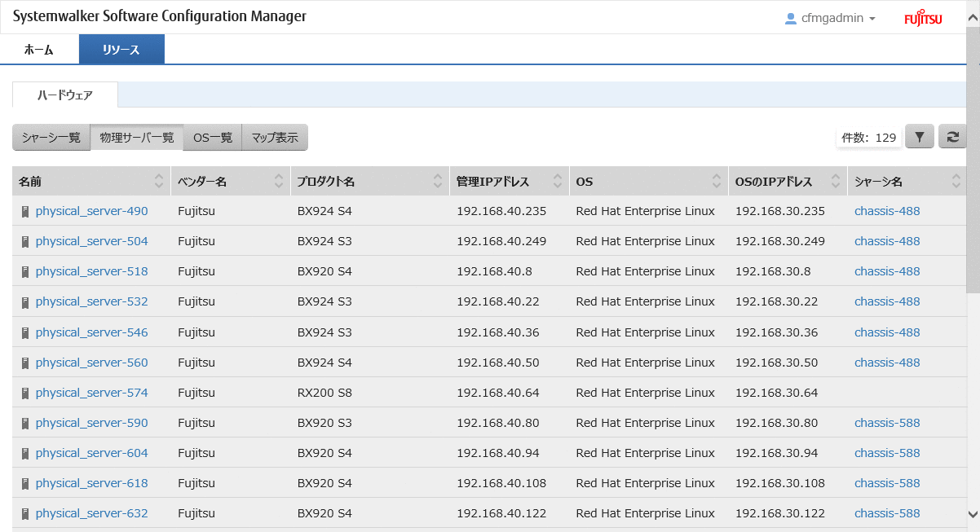This screenshot has width=980, height=532.
Task: Click the filter funnel icon
Action: click(x=920, y=138)
